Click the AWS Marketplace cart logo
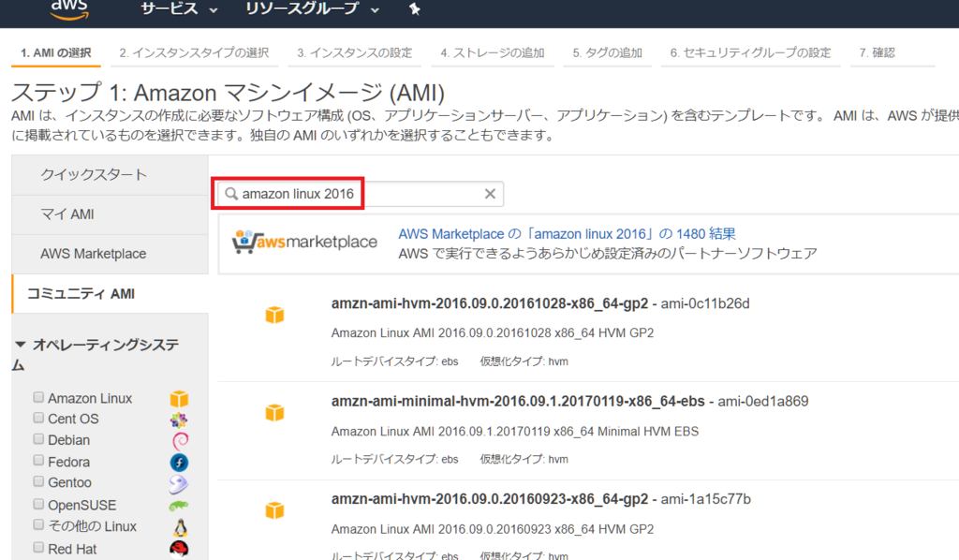The height and width of the screenshot is (560, 959). [x=304, y=243]
